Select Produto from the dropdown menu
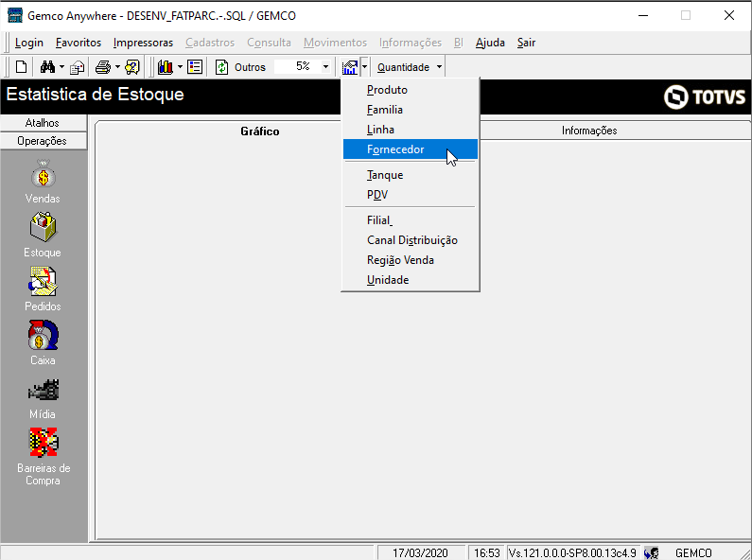752x560 pixels. (411, 90)
